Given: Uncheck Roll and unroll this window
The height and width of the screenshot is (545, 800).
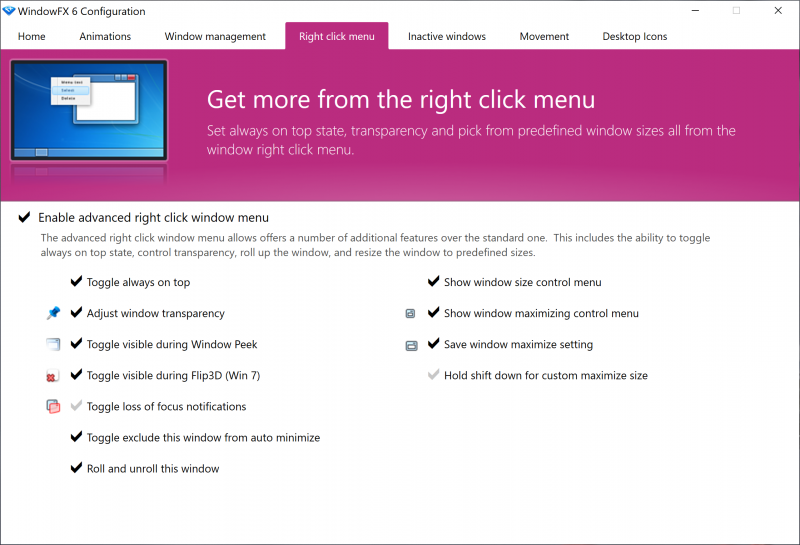Looking at the screenshot, I should click(76, 468).
